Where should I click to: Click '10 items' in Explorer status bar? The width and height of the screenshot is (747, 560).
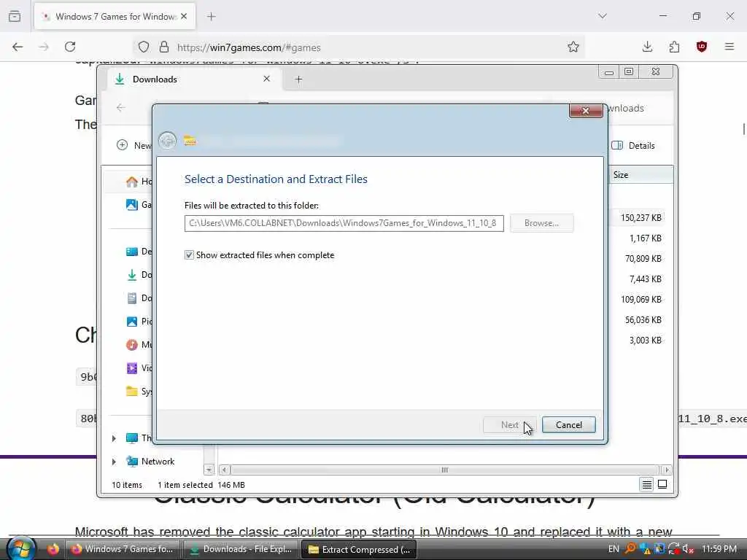pyautogui.click(x=127, y=485)
